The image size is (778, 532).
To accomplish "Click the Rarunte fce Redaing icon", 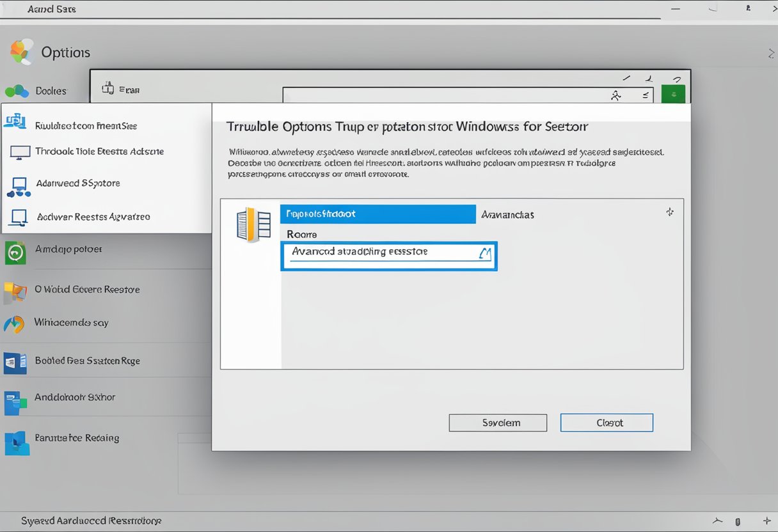I will (16, 442).
